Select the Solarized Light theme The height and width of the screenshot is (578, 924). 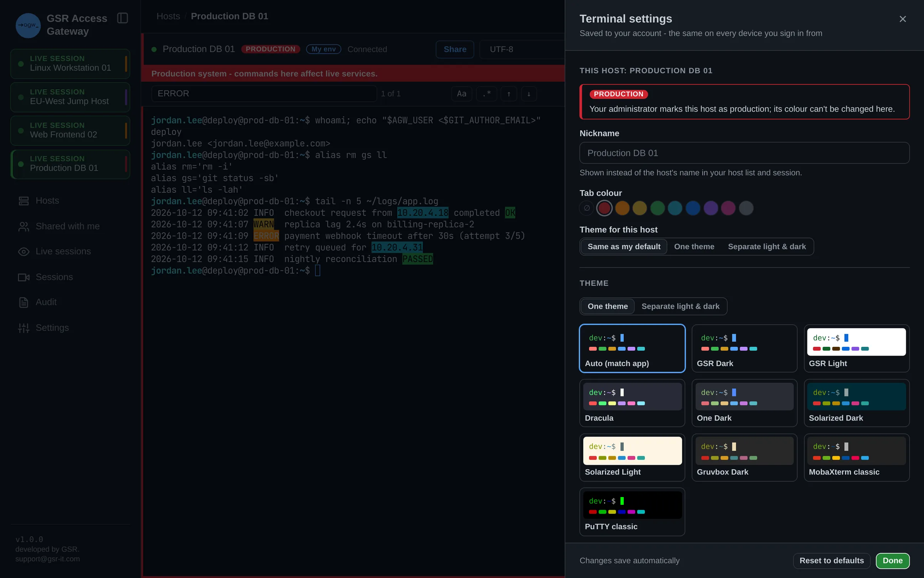click(632, 457)
